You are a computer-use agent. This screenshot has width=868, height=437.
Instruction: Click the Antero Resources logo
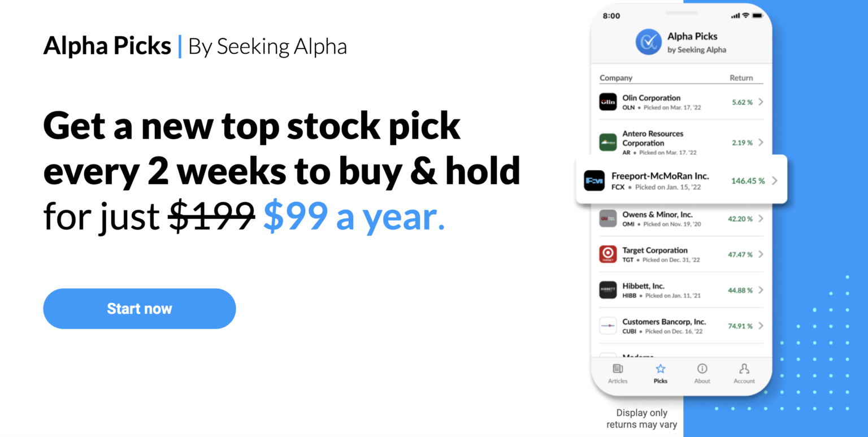coord(608,142)
